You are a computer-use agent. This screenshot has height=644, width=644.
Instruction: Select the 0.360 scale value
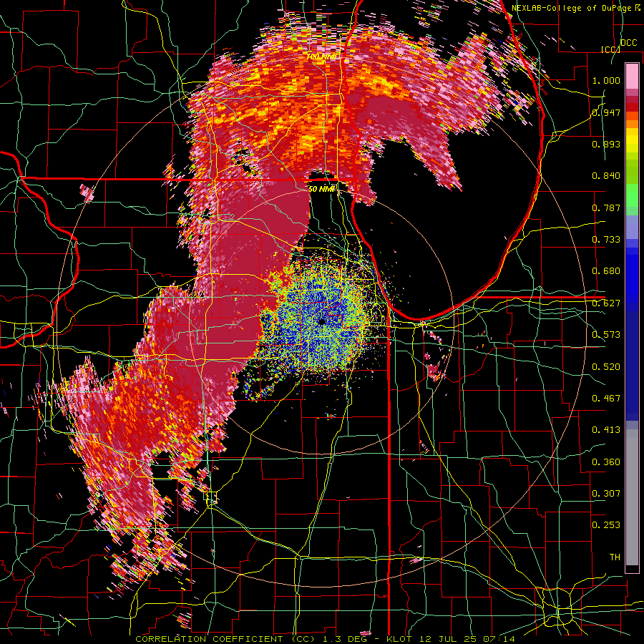(606, 462)
